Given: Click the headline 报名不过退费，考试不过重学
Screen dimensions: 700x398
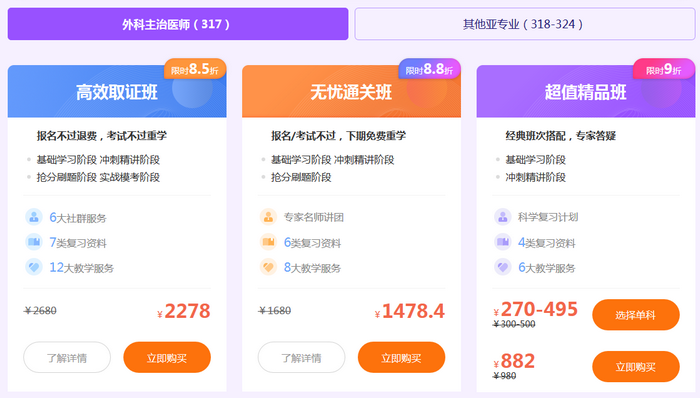Looking at the screenshot, I should click(x=102, y=136).
